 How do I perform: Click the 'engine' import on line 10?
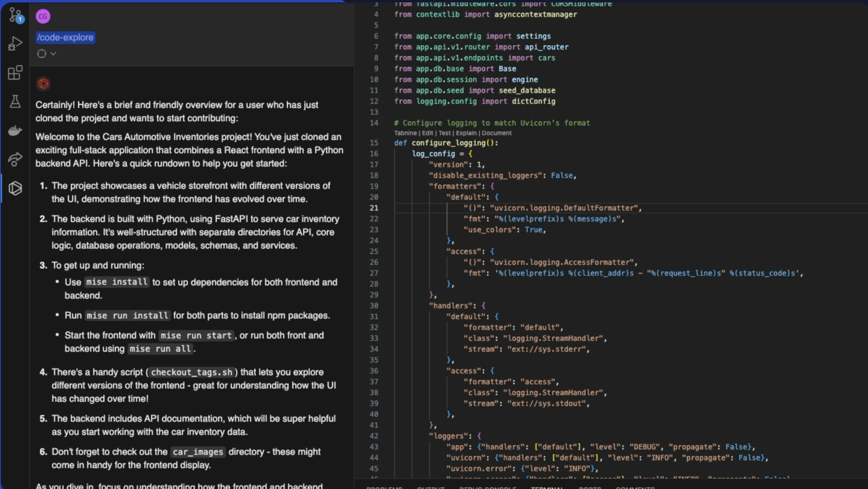click(525, 80)
